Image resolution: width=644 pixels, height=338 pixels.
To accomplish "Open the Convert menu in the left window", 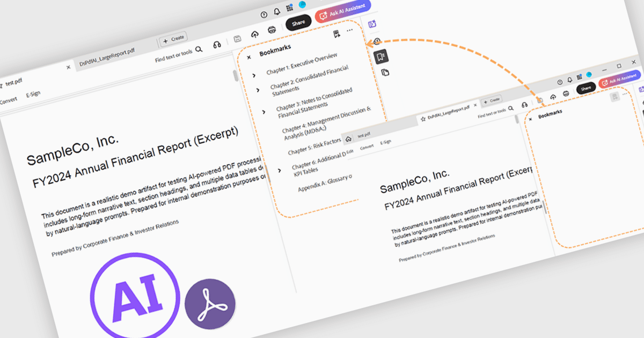I will point(9,100).
